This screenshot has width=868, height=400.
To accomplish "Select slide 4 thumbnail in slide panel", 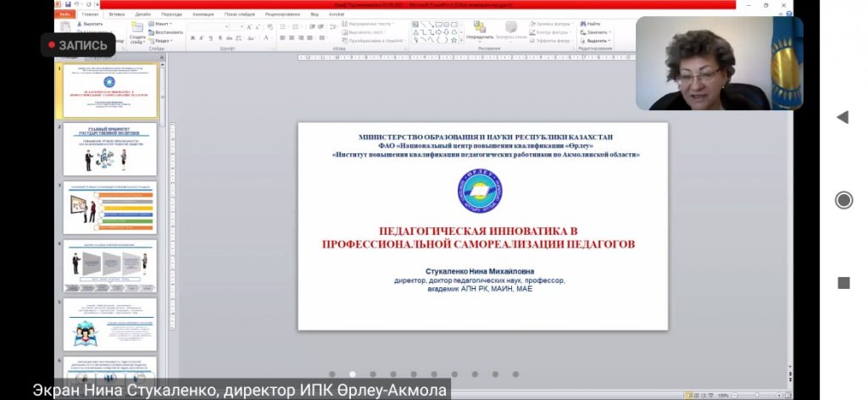I will point(110,266).
